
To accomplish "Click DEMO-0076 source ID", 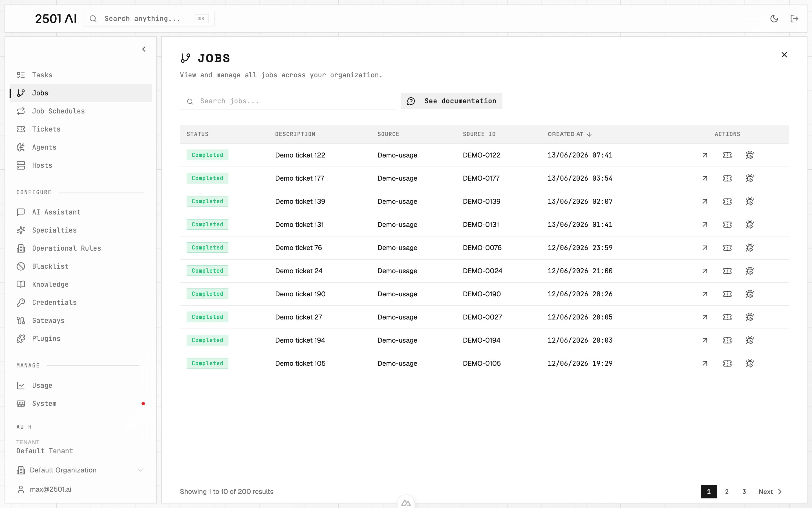I will (x=482, y=248).
